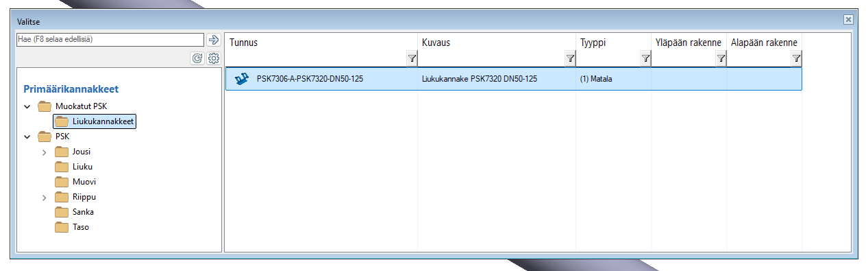Sort by the Alapään rakenne column header
Viewport: 868px width, 271px height.
765,43
